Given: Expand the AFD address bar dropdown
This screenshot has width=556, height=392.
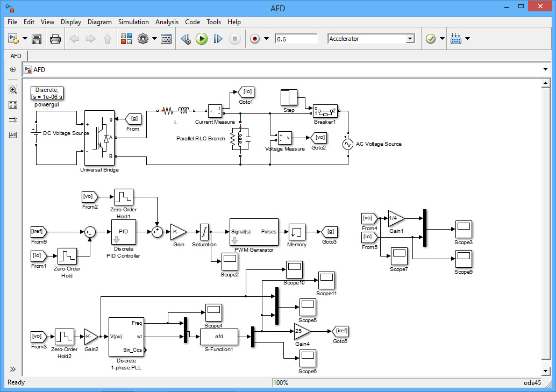Looking at the screenshot, I should coord(546,69).
